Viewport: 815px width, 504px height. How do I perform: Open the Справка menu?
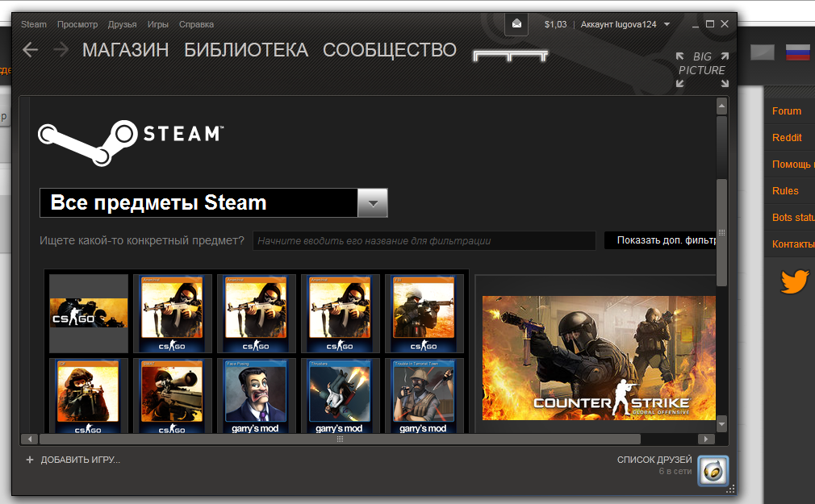coord(196,24)
